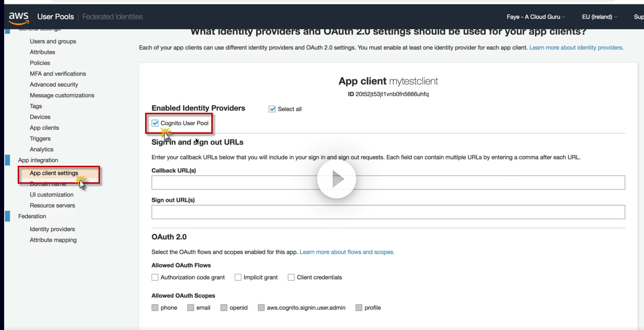Open Learn more about identity providers link

(576, 48)
